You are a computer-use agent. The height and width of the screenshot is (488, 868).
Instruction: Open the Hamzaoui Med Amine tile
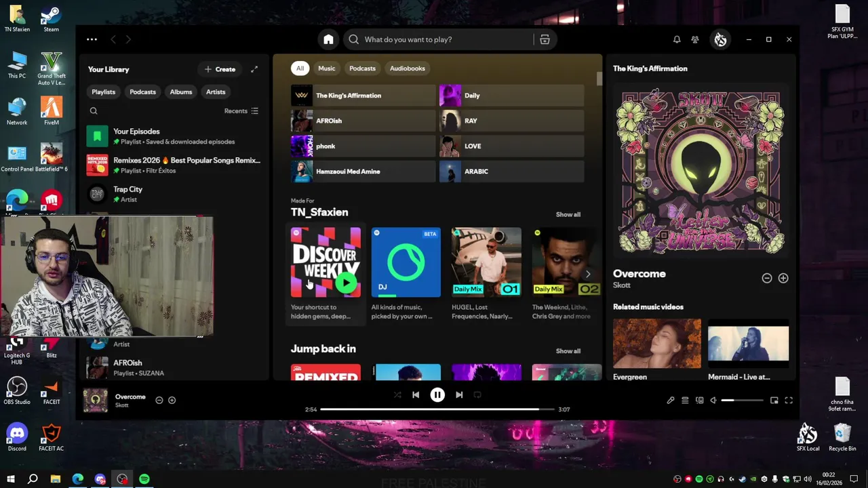tap(363, 171)
